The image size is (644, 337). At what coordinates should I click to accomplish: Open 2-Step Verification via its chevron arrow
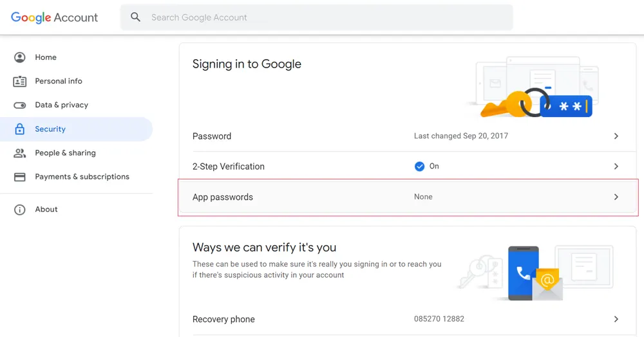pyautogui.click(x=616, y=167)
